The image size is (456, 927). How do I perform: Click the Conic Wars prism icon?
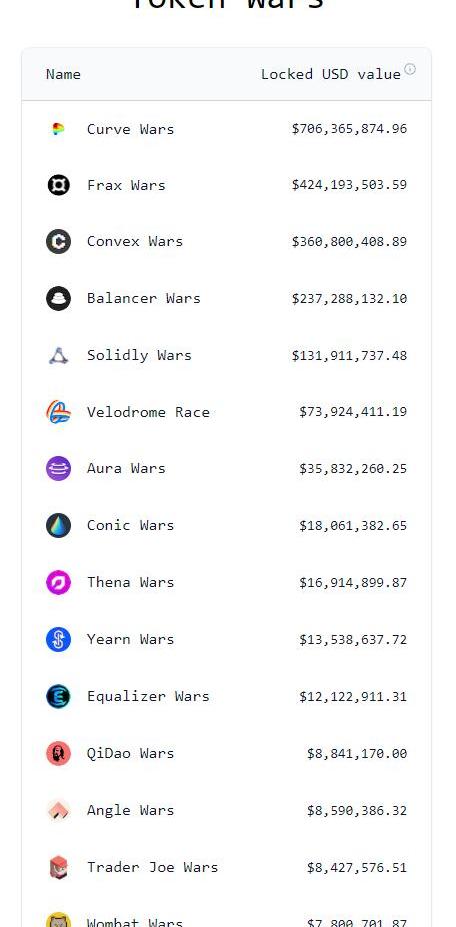click(x=58, y=526)
